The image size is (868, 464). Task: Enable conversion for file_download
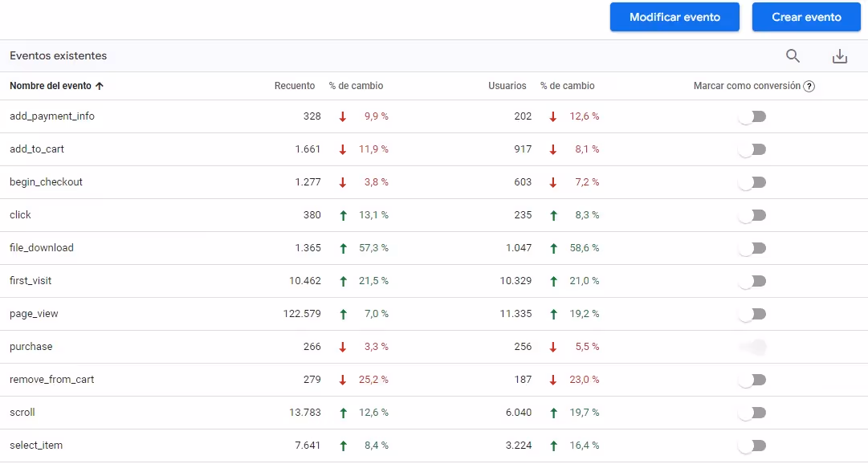(x=752, y=247)
